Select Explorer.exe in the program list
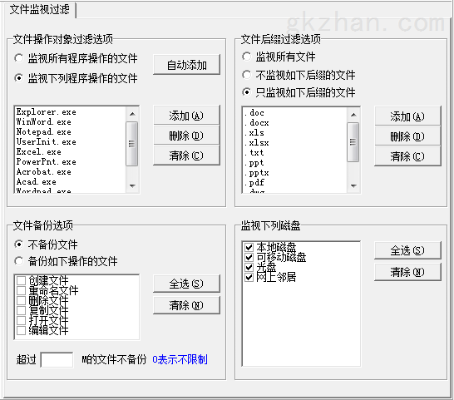The height and width of the screenshot is (400, 454). click(x=46, y=112)
